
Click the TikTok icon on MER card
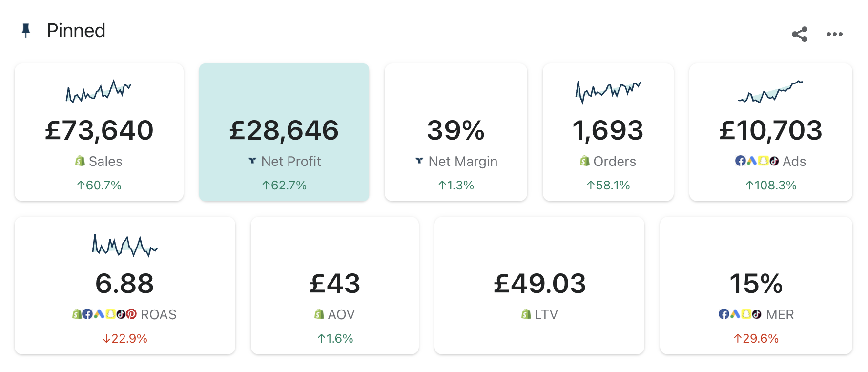(757, 314)
